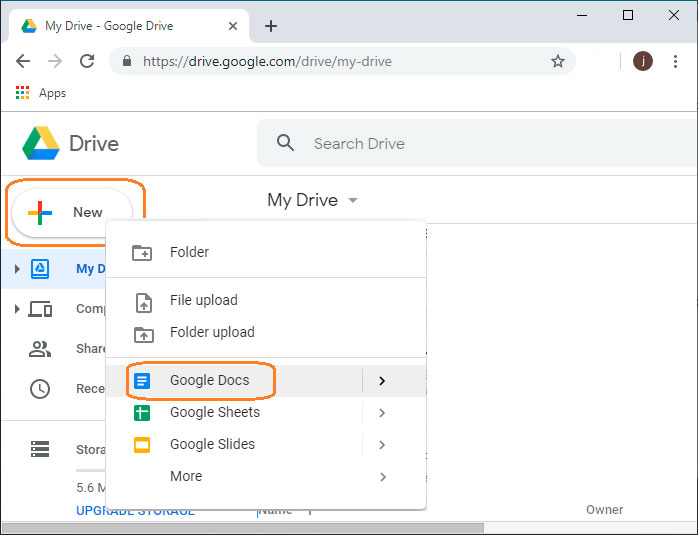This screenshot has height=535, width=698.
Task: Click the file upload icon
Action: tap(143, 303)
